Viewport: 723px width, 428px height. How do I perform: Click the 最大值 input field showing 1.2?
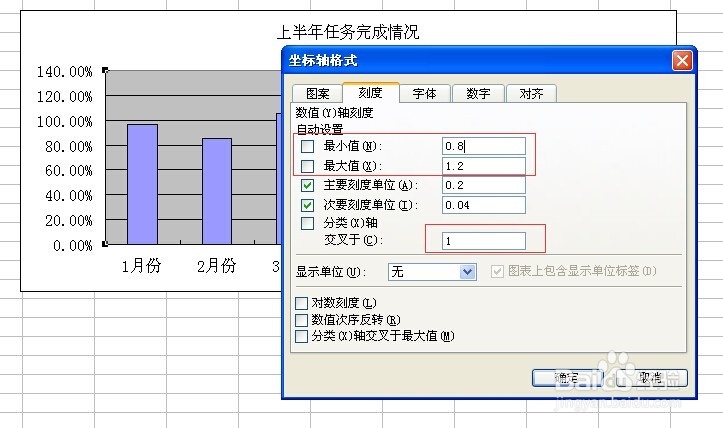click(x=484, y=166)
